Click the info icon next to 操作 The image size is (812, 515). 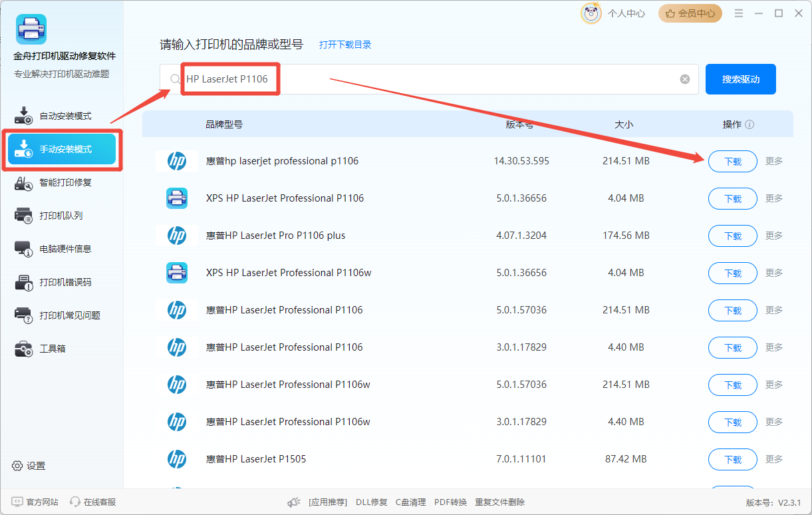pyautogui.click(x=749, y=124)
